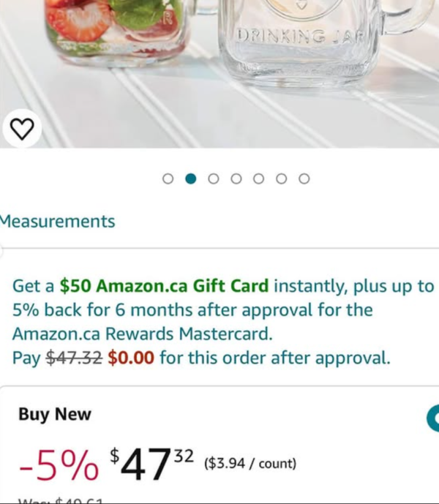
Task: Select the third image carousel dot
Action: coord(214,178)
